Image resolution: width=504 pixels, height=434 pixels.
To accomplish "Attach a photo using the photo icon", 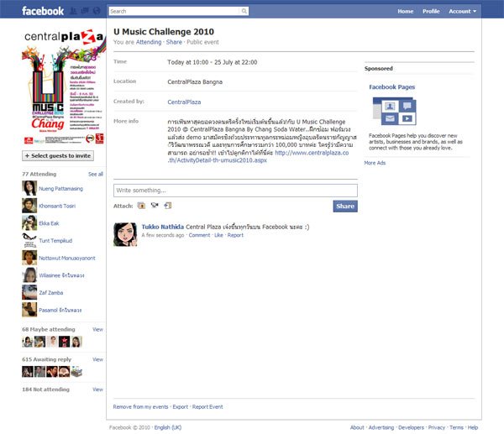I will tap(141, 206).
